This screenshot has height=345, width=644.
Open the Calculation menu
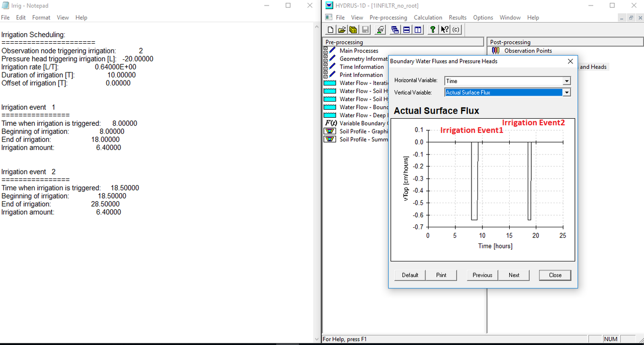[x=428, y=18]
